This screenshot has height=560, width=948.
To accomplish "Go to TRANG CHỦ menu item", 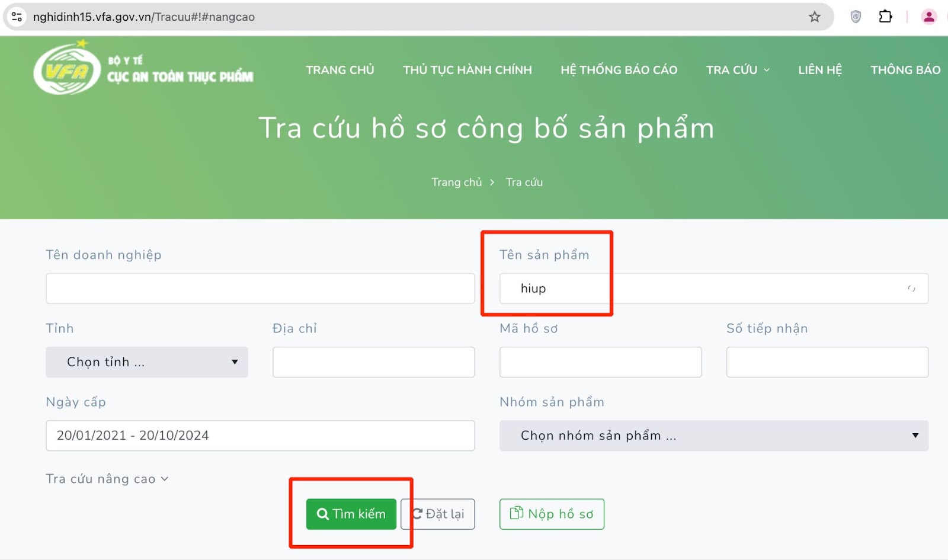I will (x=340, y=70).
